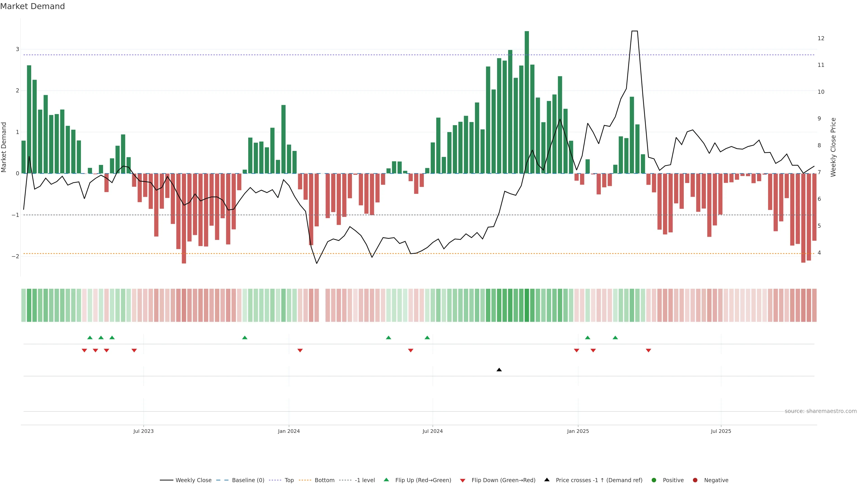Click the Weekly Close Price axis title
The height and width of the screenshot is (488, 868).
(x=833, y=147)
